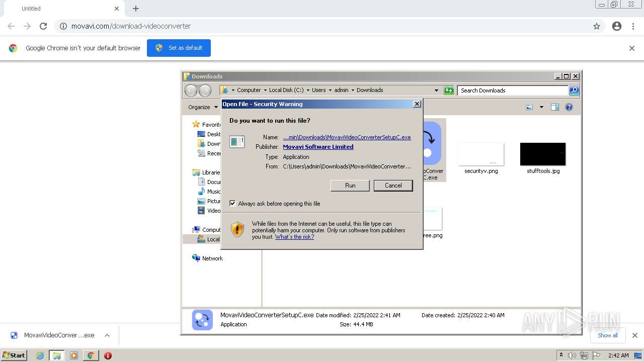This screenshot has width=644, height=362.
Task: Click Computer in the Explorer breadcrumb
Action: [249, 90]
